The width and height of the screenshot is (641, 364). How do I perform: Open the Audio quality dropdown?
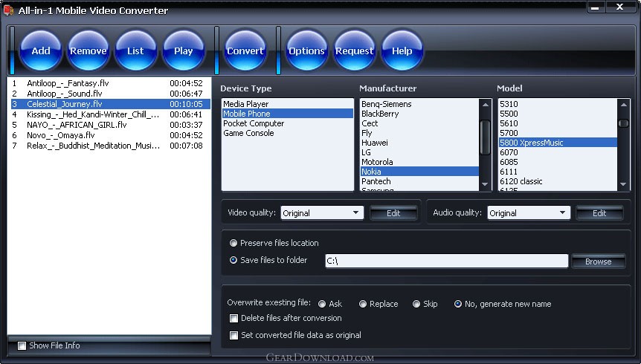point(529,213)
